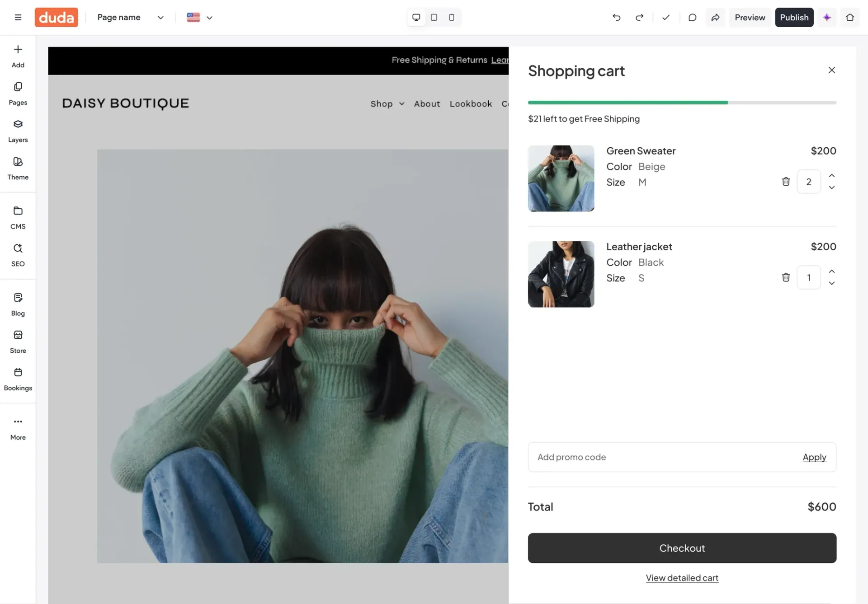The height and width of the screenshot is (604, 868).
Task: Open View detailed cart link
Action: point(682,578)
